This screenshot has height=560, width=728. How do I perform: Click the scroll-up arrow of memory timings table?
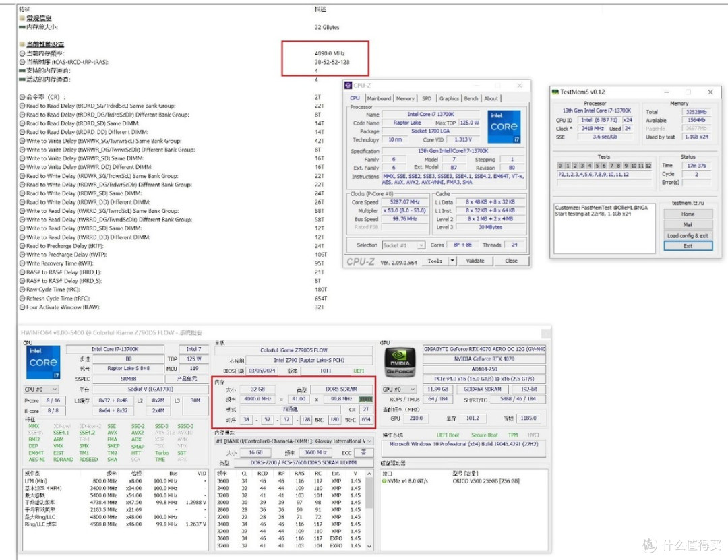[x=369, y=474]
